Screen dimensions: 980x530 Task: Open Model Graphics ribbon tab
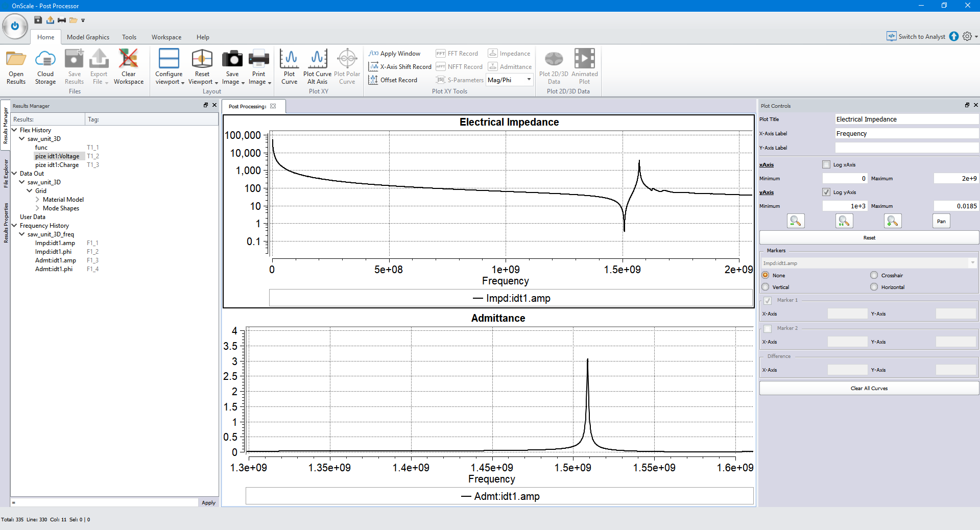(88, 37)
